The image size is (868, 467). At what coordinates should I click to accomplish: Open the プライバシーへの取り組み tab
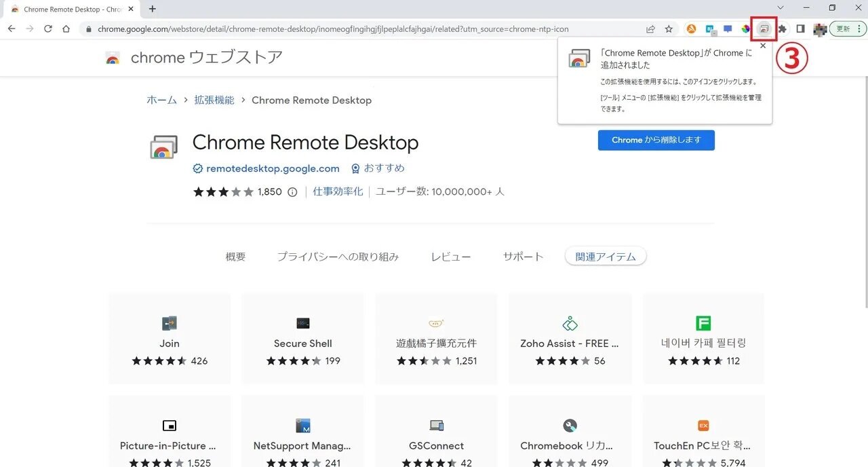tap(338, 257)
